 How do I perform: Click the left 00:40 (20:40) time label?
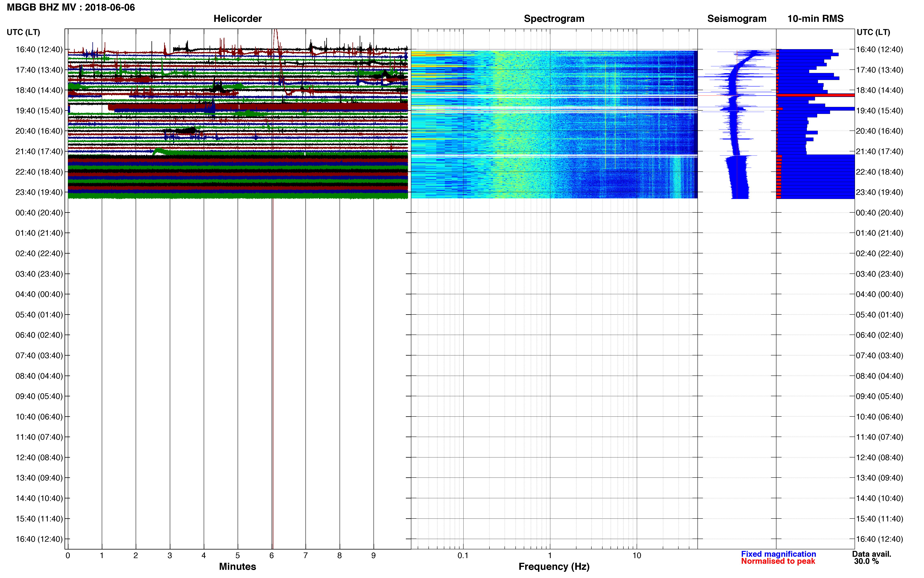(x=39, y=213)
